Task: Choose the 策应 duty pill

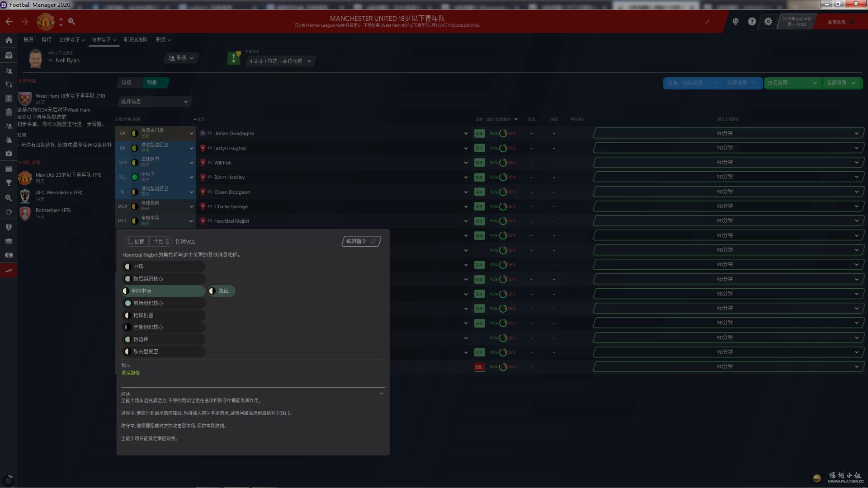Action: coord(222,291)
